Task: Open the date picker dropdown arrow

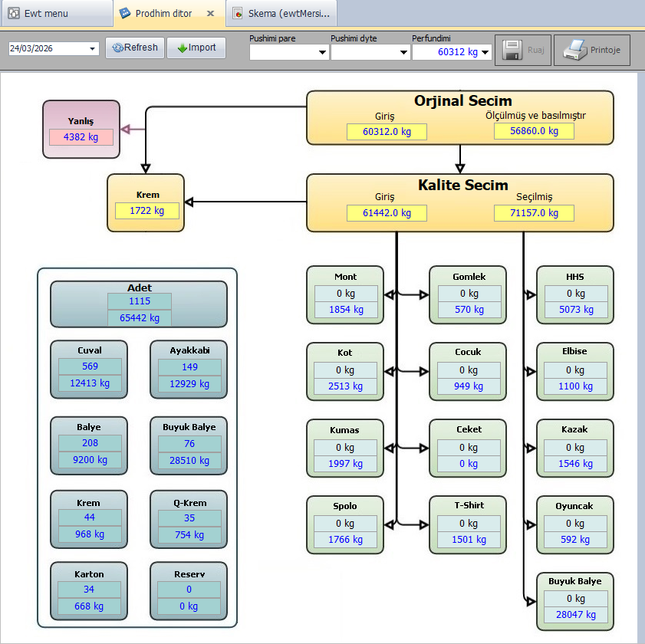Action: pos(93,49)
